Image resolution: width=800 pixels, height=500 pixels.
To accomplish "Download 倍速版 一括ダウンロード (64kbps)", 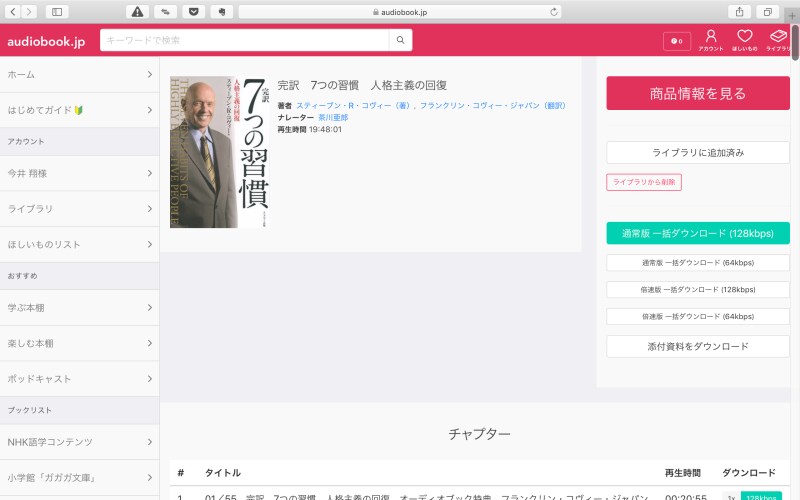I will 698,316.
